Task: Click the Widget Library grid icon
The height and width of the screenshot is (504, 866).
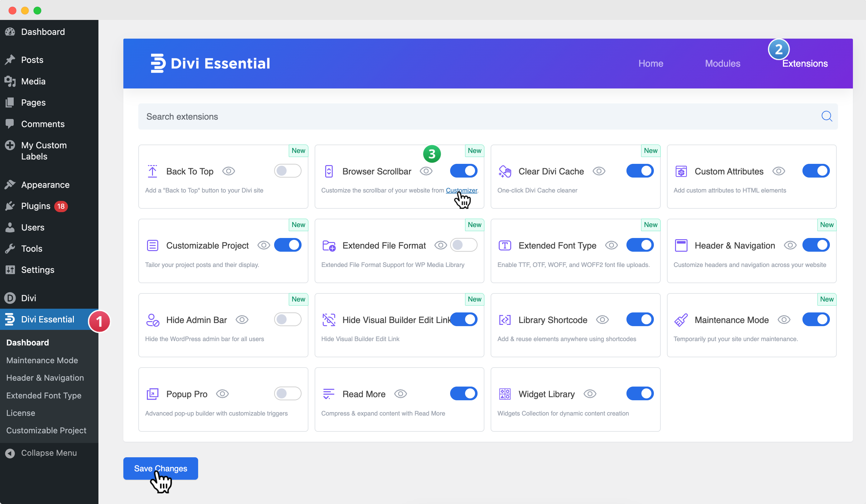Action: click(505, 394)
